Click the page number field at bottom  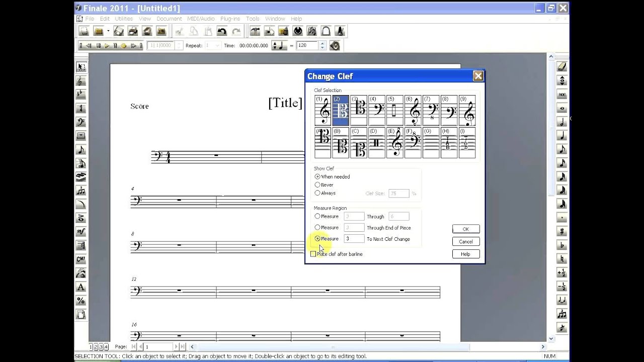point(158,346)
